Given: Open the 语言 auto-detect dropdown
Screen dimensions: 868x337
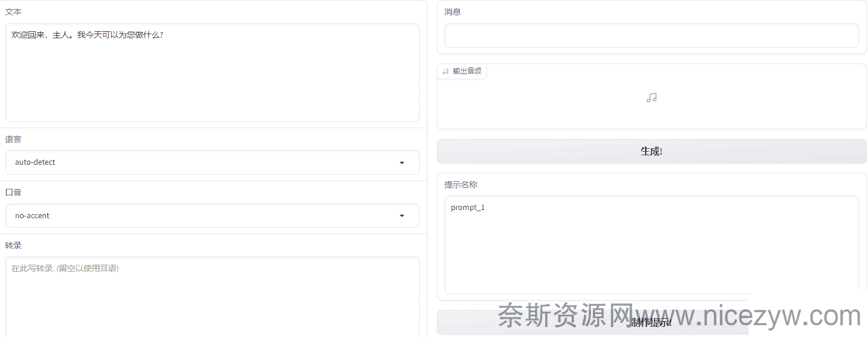Looking at the screenshot, I should click(212, 162).
